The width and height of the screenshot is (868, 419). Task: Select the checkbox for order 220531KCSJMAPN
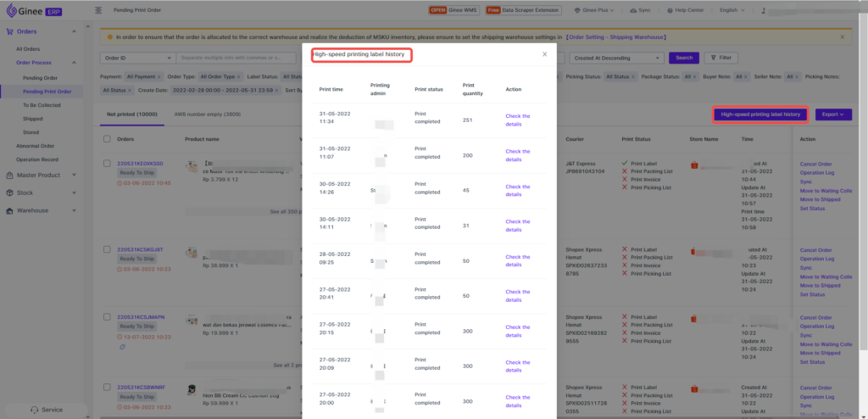point(107,317)
